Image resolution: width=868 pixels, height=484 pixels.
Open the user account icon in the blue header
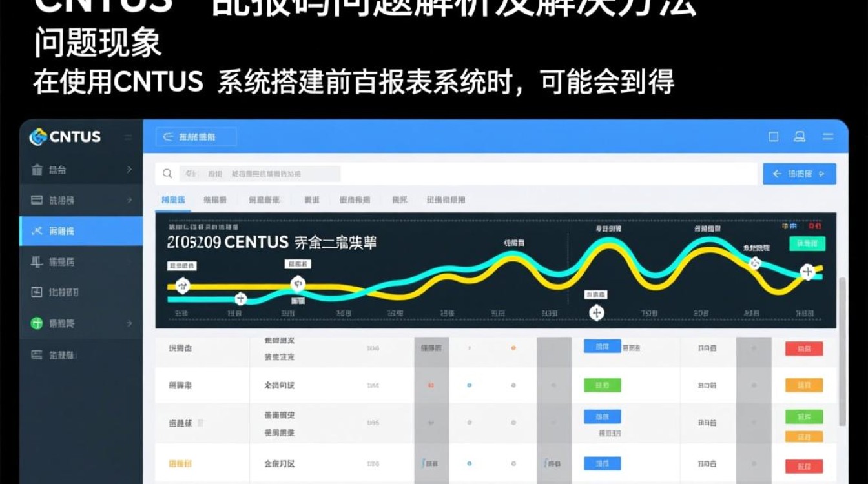tap(800, 137)
